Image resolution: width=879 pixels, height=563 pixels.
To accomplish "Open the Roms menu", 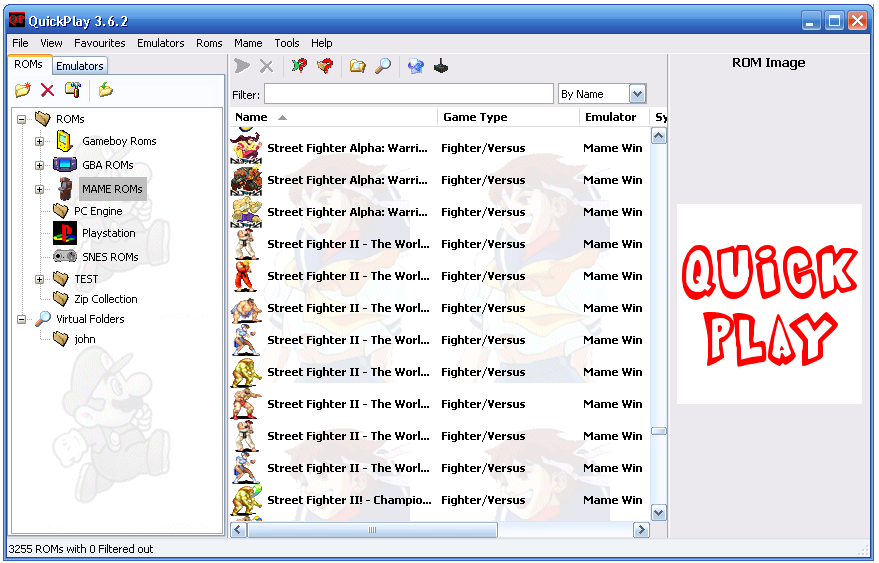I will [x=209, y=43].
